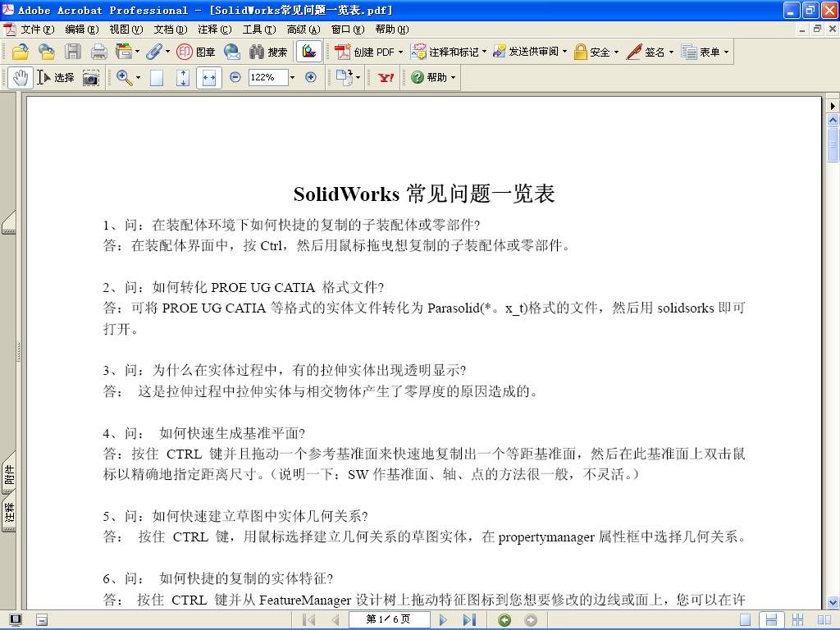Image resolution: width=840 pixels, height=630 pixels.
Task: Click the Yahoo Y! toolbar icon
Action: click(386, 78)
